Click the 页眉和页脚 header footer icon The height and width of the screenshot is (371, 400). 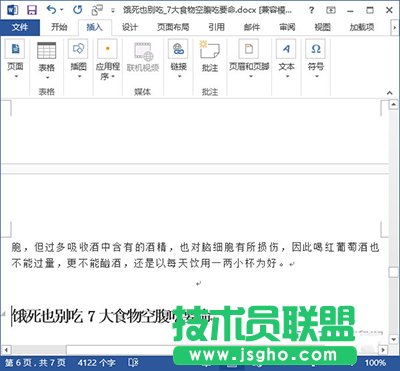coord(249,49)
